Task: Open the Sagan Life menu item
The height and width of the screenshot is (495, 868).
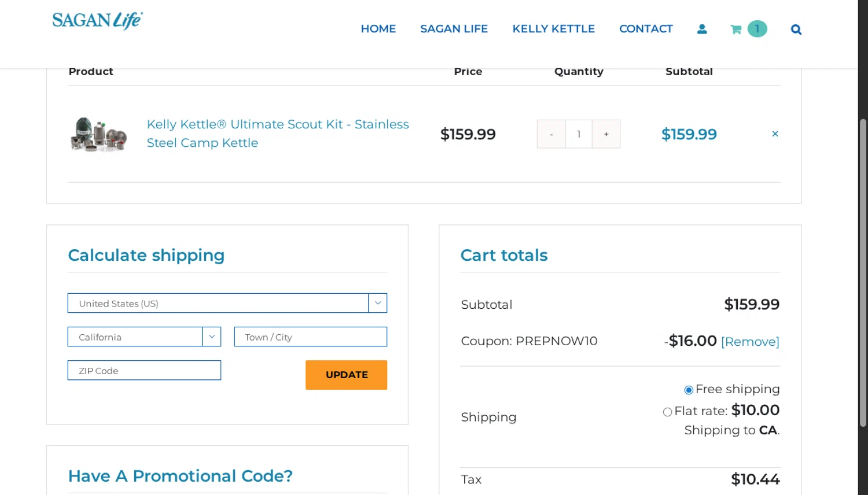Action: pos(454,29)
